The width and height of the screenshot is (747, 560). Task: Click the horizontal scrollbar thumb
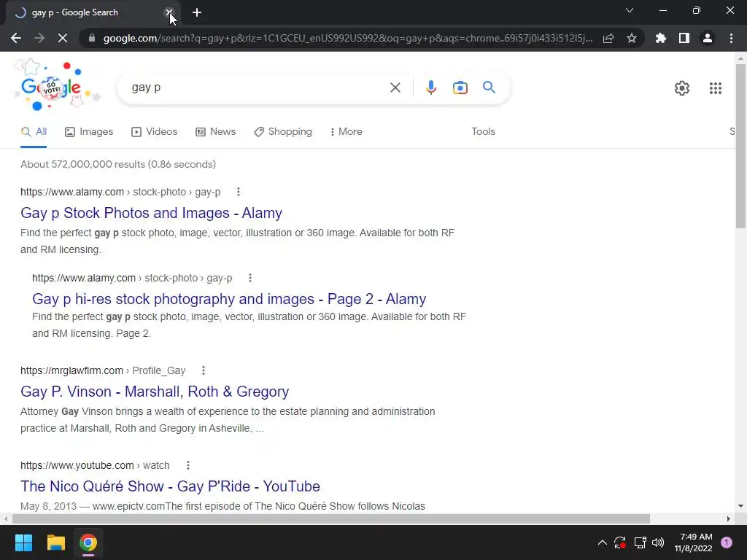click(x=331, y=518)
